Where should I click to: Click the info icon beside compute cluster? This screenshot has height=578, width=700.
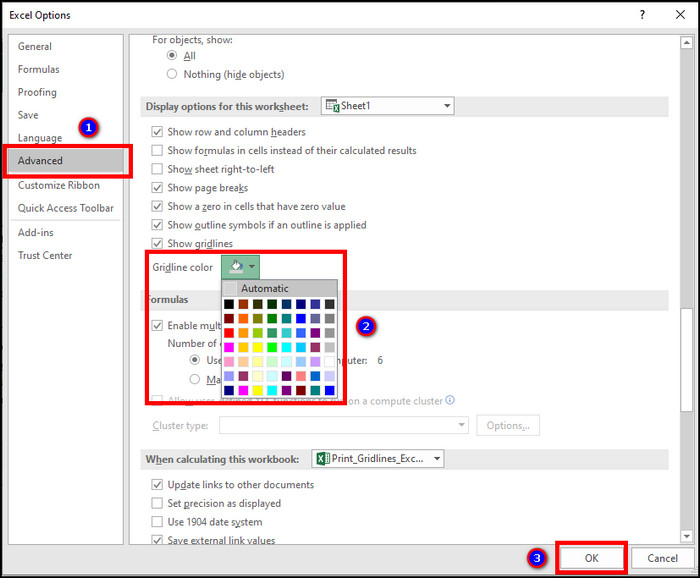pyautogui.click(x=450, y=400)
